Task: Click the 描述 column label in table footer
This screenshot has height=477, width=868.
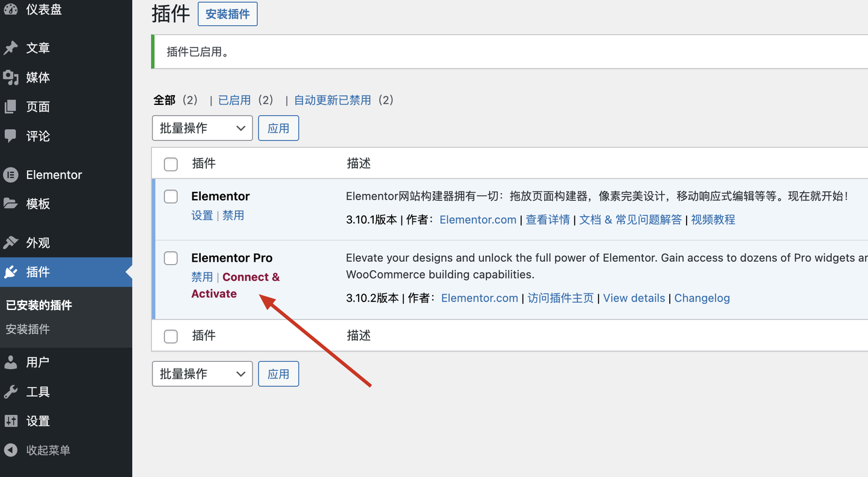Action: pos(359,335)
